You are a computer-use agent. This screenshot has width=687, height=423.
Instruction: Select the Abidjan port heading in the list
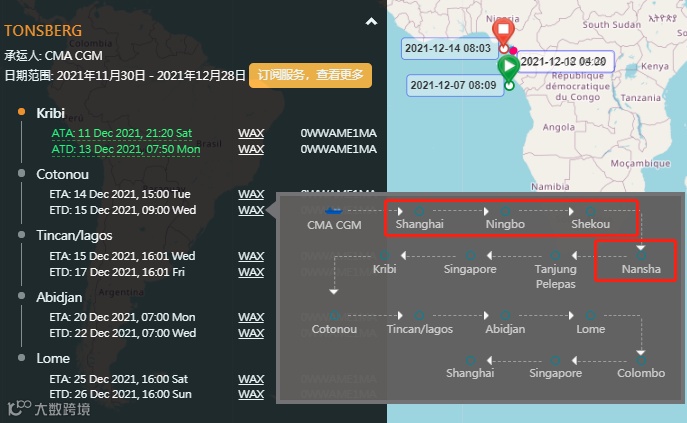click(59, 297)
